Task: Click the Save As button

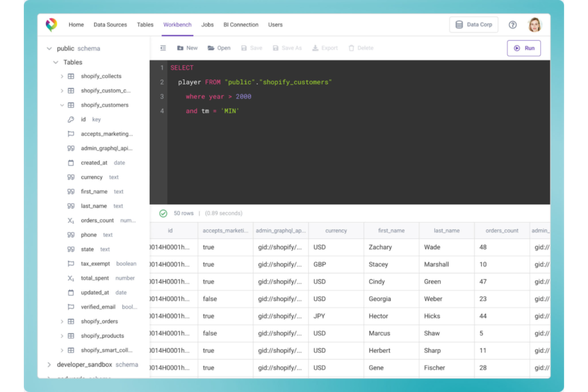Action: (287, 48)
